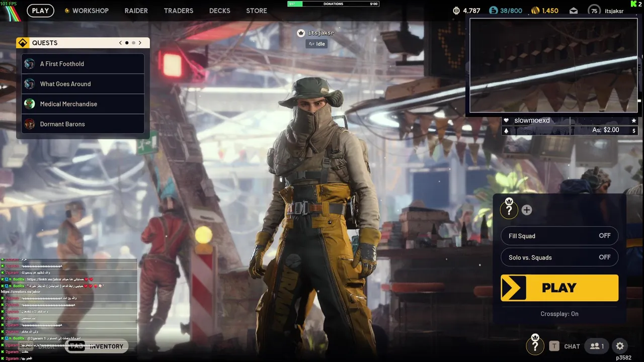Click the yellow QUESTS header icon
The width and height of the screenshot is (644, 362).
23,43
